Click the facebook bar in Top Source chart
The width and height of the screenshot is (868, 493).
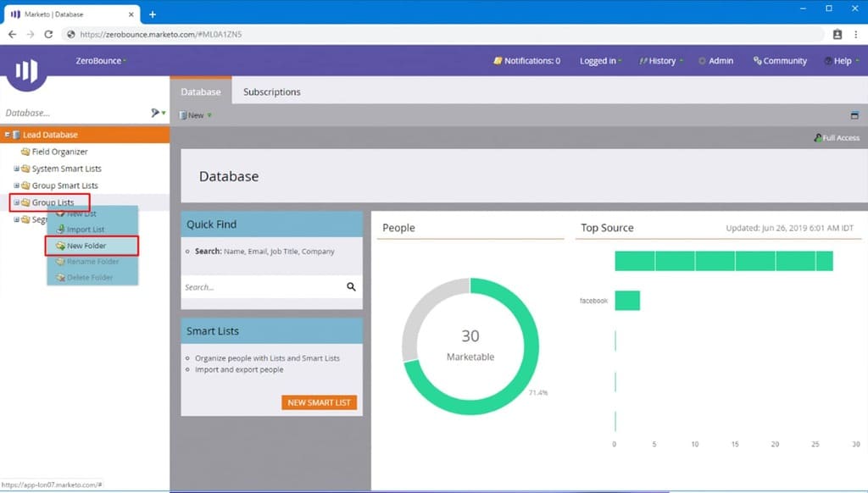click(627, 301)
